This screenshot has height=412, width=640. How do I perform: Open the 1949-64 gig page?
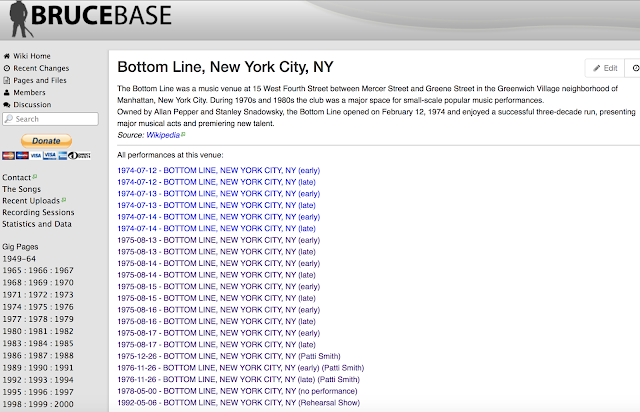pos(19,259)
